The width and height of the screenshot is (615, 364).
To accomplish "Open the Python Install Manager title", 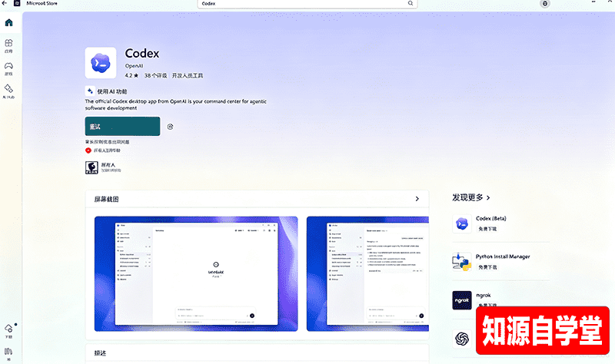I will 503,256.
